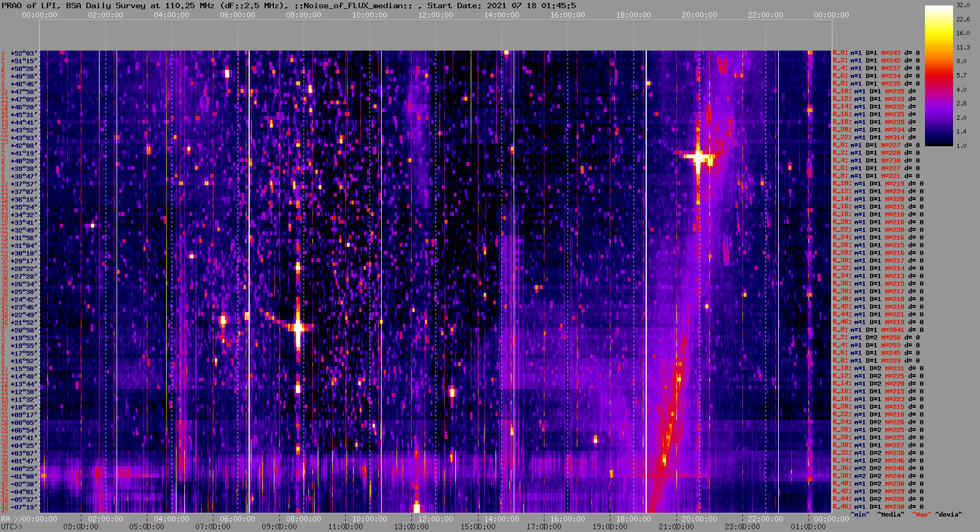Click the top axis tick label 08:00:00
This screenshot has width=980, height=532.
tap(304, 15)
